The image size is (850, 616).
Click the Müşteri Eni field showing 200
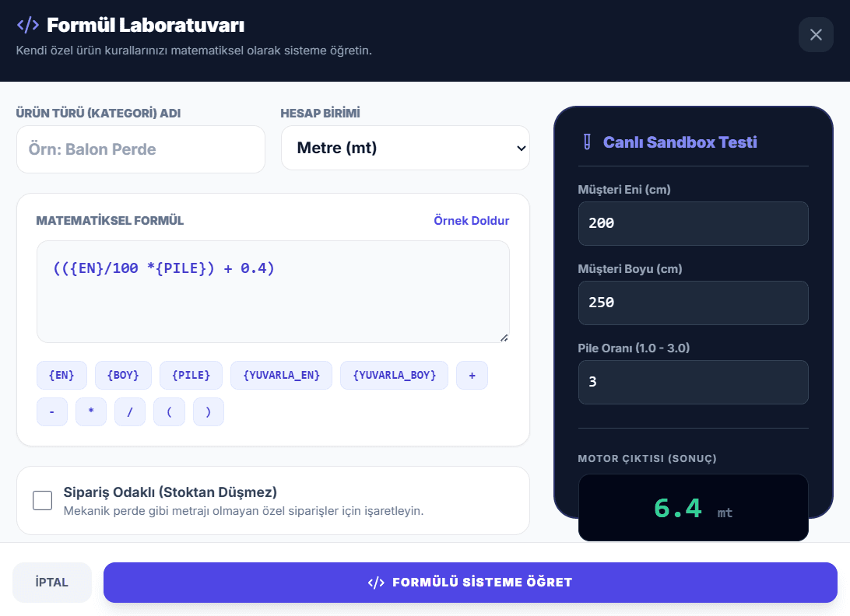pos(694,223)
